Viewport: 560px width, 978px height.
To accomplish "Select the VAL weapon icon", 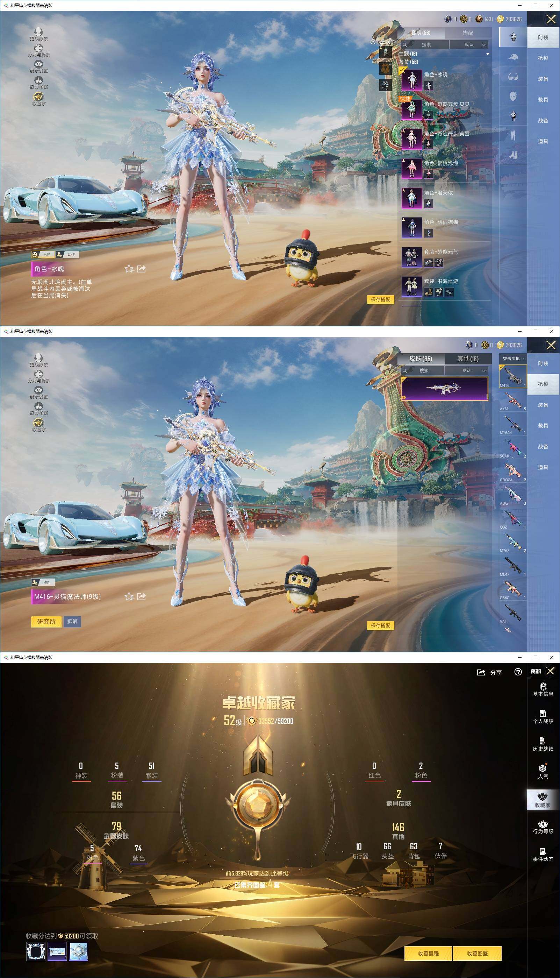I will [x=513, y=613].
